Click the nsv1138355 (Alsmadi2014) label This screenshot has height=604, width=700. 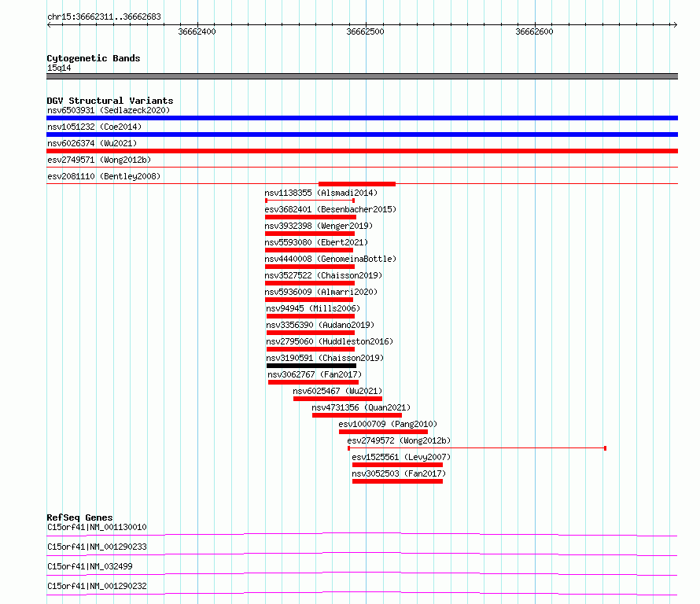point(321,193)
